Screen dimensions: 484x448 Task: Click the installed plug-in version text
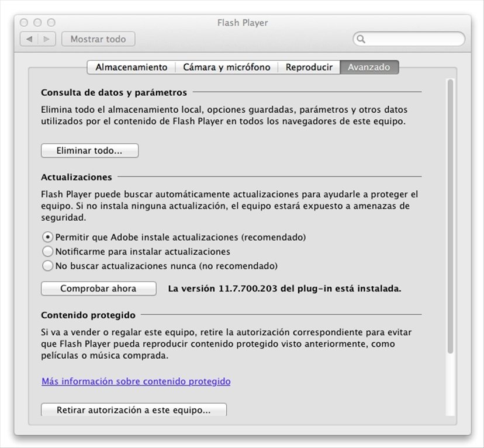(285, 289)
